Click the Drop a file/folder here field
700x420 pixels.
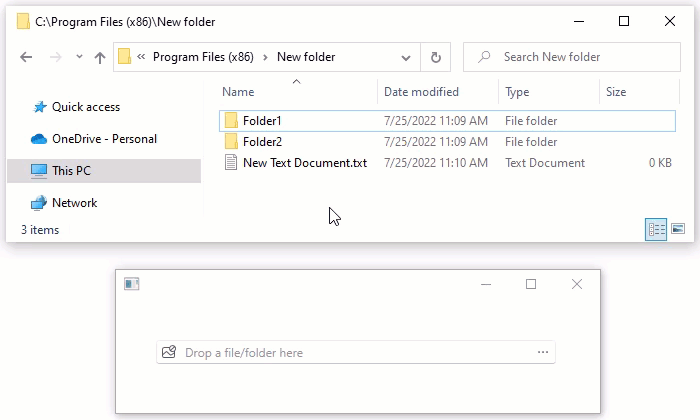coord(356,353)
